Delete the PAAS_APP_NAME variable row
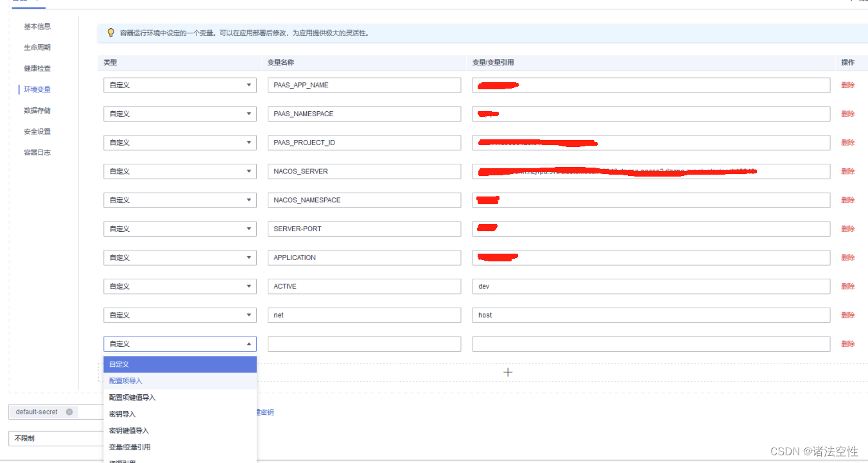The width and height of the screenshot is (868, 463). 848,85
